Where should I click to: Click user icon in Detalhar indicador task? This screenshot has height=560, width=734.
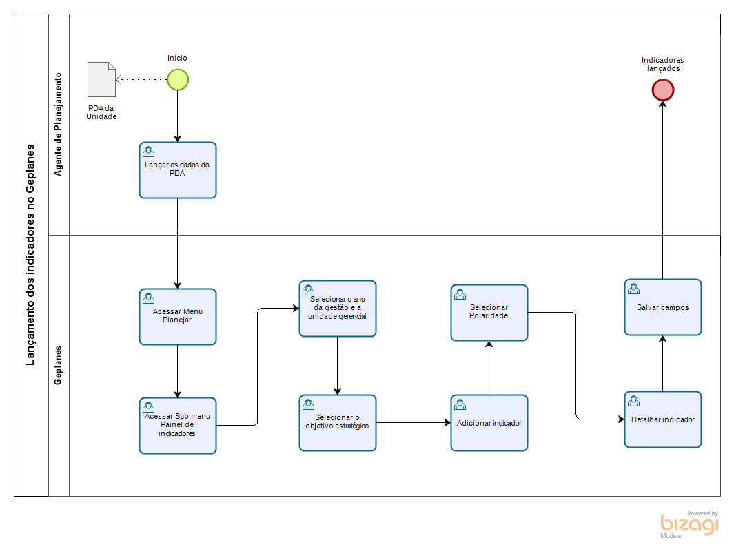[633, 401]
